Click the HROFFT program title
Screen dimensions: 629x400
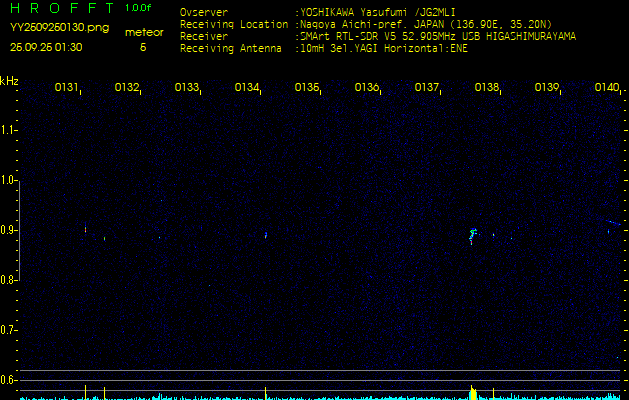coord(61,8)
